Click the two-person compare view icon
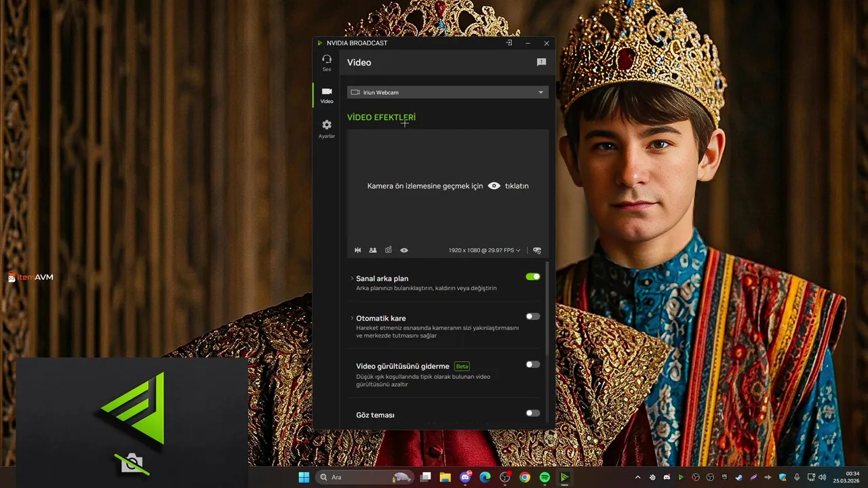The width and height of the screenshot is (868, 488). (x=373, y=250)
